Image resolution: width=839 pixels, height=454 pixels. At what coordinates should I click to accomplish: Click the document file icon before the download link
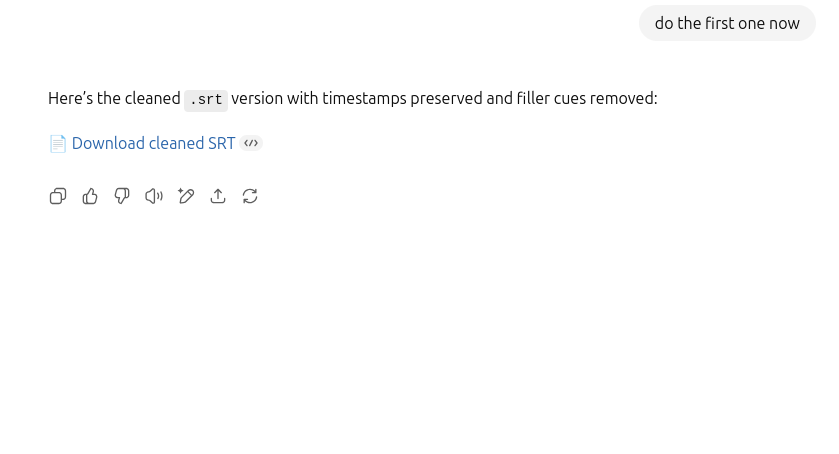58,143
